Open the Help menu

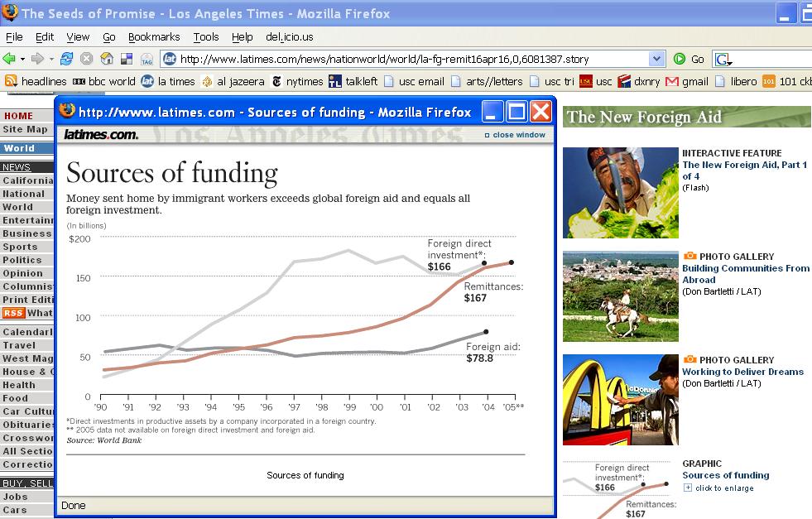click(242, 36)
